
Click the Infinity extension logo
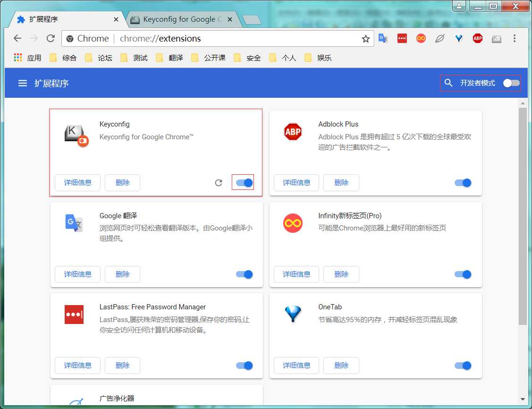pyautogui.click(x=293, y=223)
